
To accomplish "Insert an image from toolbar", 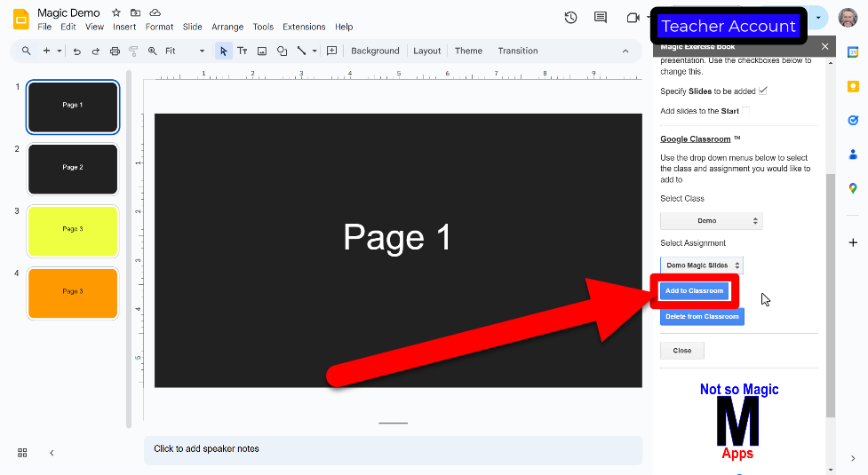I will [262, 51].
